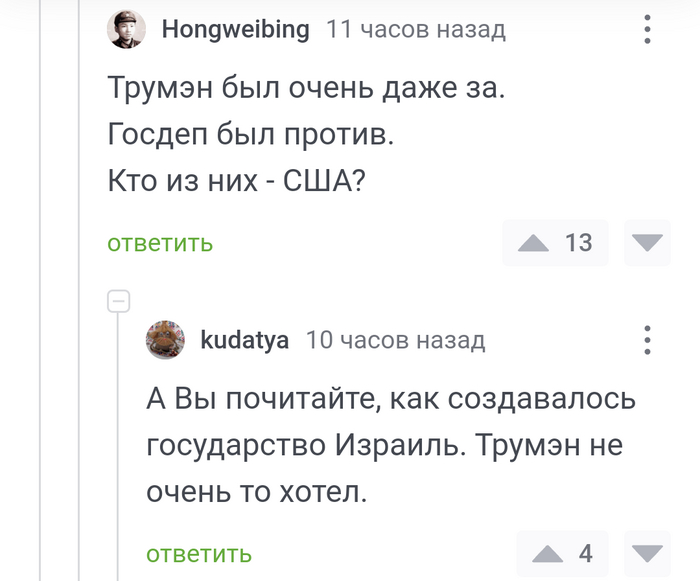The height and width of the screenshot is (581, 700).
Task: Reply to Hongweibing's comment via 'ответить'
Action: point(160,243)
